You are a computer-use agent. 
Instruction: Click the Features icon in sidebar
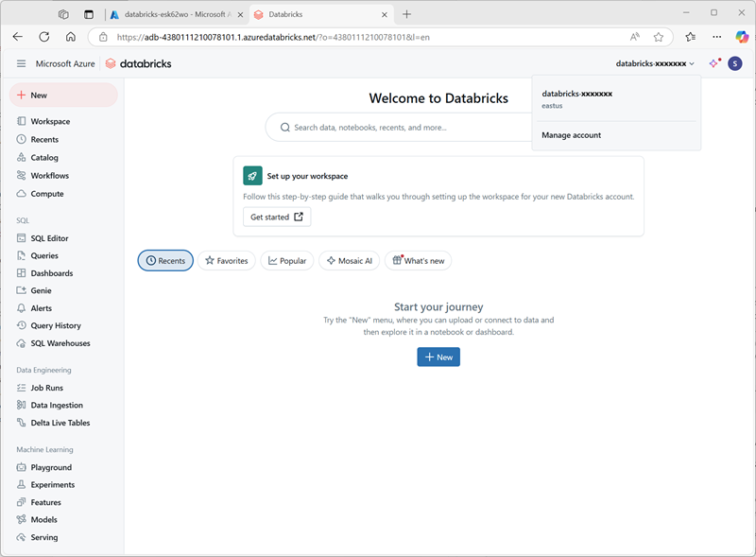(21, 502)
